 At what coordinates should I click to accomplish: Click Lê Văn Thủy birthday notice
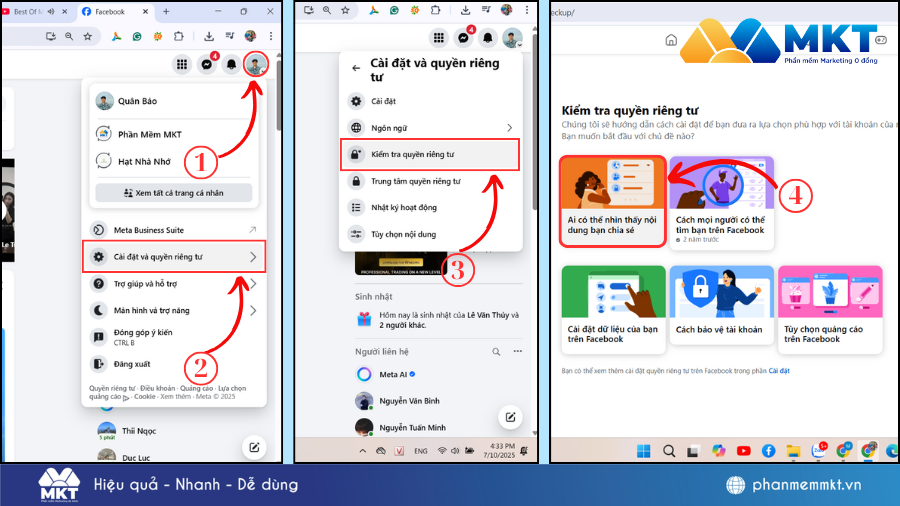point(438,320)
